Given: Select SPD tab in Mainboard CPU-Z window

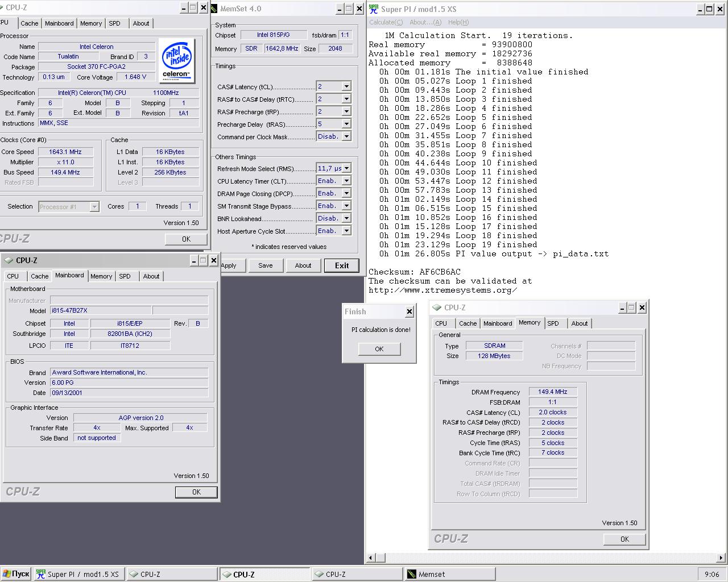Looking at the screenshot, I should [125, 276].
